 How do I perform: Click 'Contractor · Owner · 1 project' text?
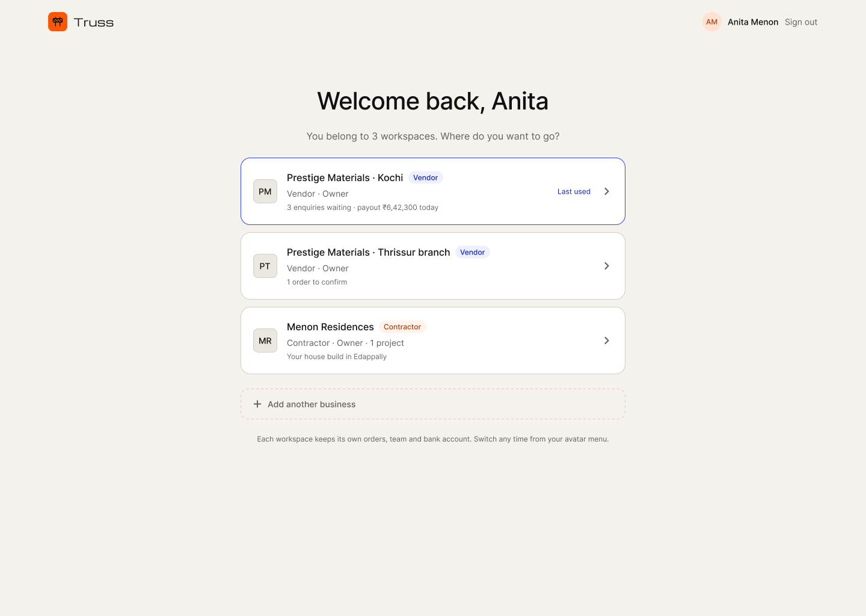tap(345, 343)
